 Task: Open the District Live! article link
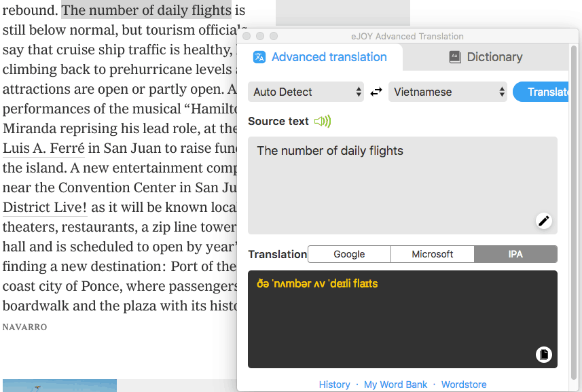pos(45,207)
